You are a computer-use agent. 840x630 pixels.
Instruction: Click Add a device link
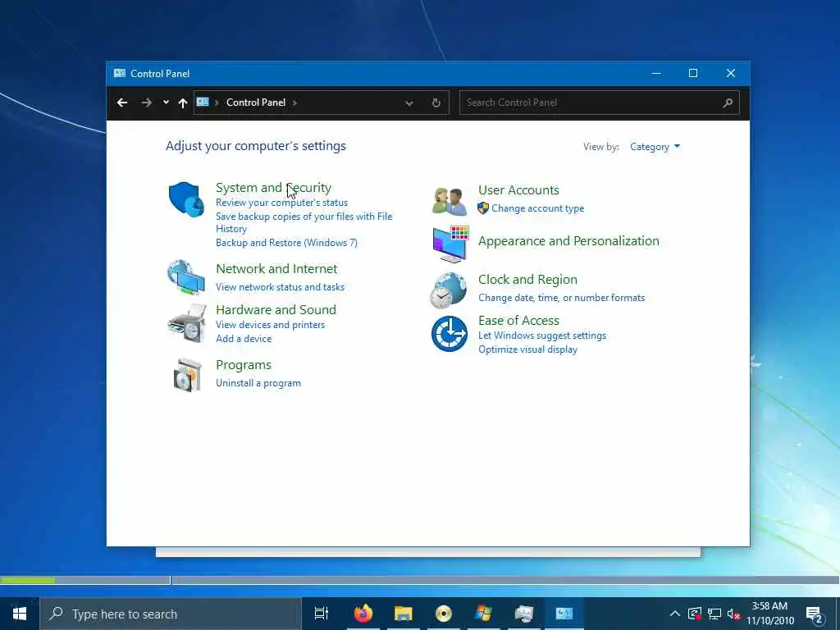(243, 339)
